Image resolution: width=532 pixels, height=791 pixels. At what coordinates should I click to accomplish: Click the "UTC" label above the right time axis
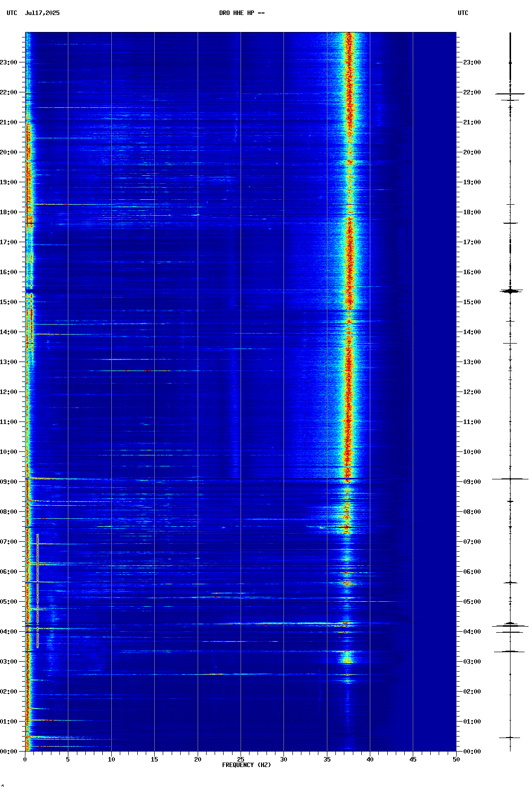pos(463,13)
